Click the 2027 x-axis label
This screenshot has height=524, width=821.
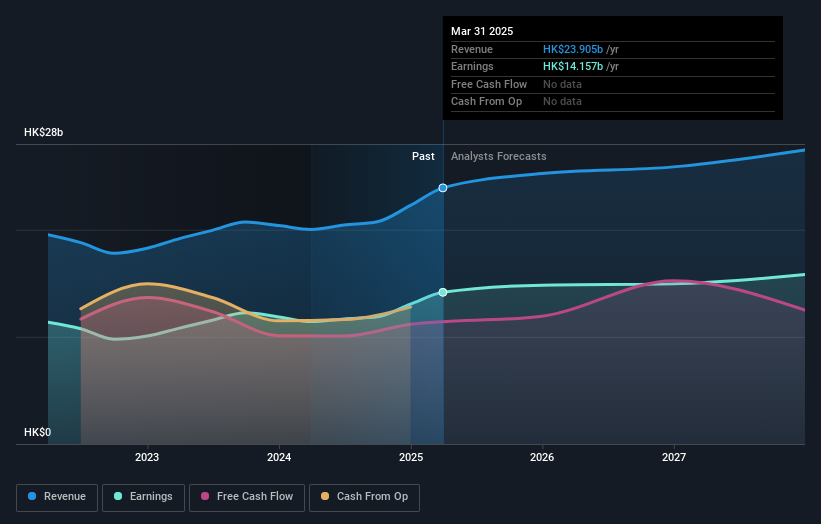674,458
